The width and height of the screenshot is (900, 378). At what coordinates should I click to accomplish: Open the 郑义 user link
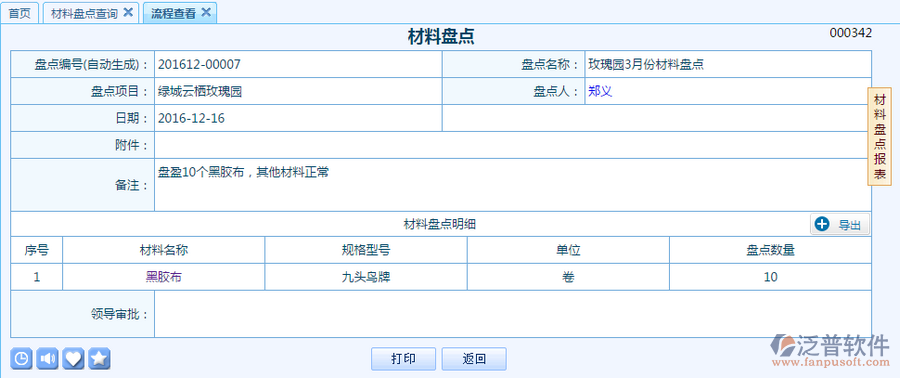(600, 91)
